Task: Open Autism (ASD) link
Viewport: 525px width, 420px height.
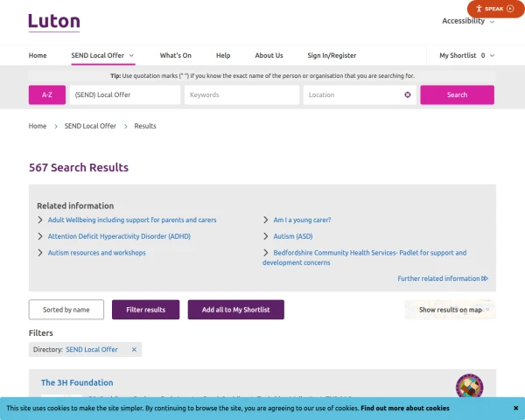Action: pyautogui.click(x=293, y=236)
